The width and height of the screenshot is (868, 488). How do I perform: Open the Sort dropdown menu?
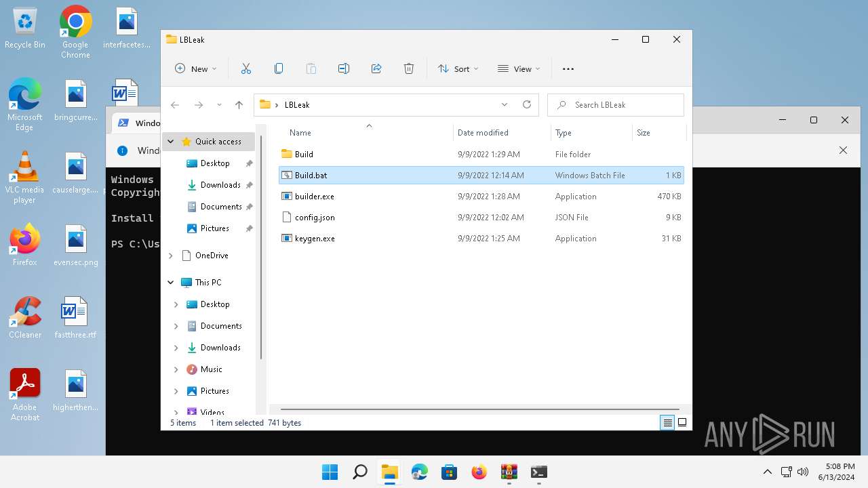[x=458, y=68]
